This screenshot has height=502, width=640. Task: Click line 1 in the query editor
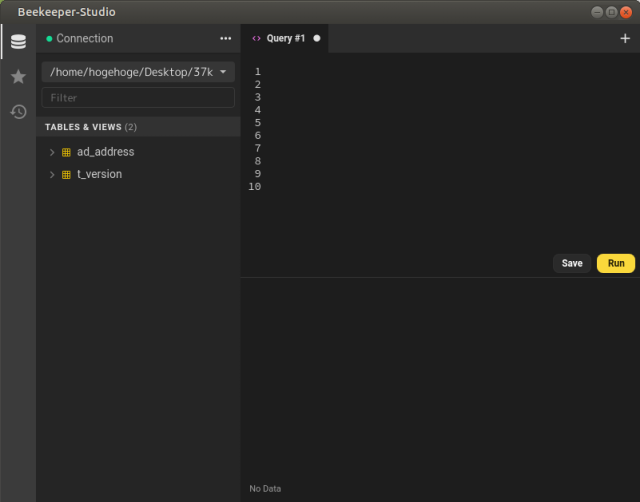[400, 72]
